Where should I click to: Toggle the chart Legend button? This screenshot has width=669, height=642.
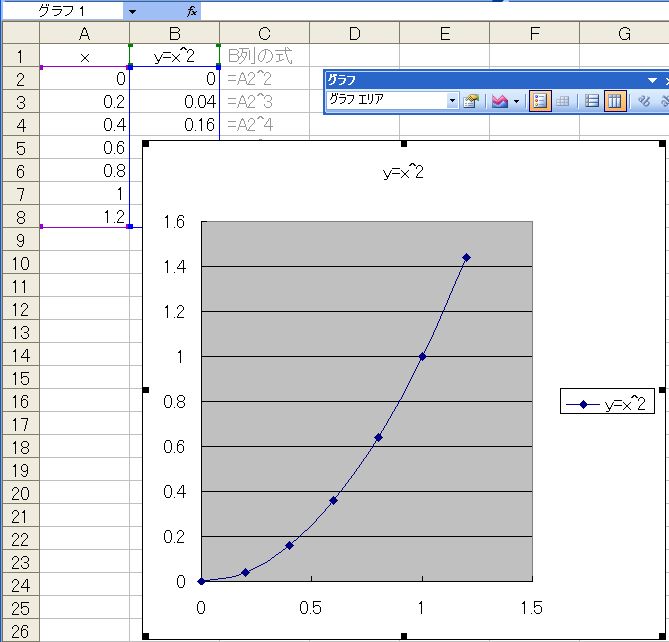pos(540,101)
